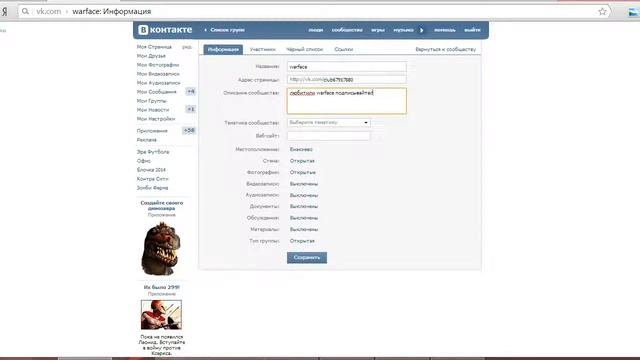Open музыка in the top header
Screen dimensions: 640x360
(x=403, y=30)
